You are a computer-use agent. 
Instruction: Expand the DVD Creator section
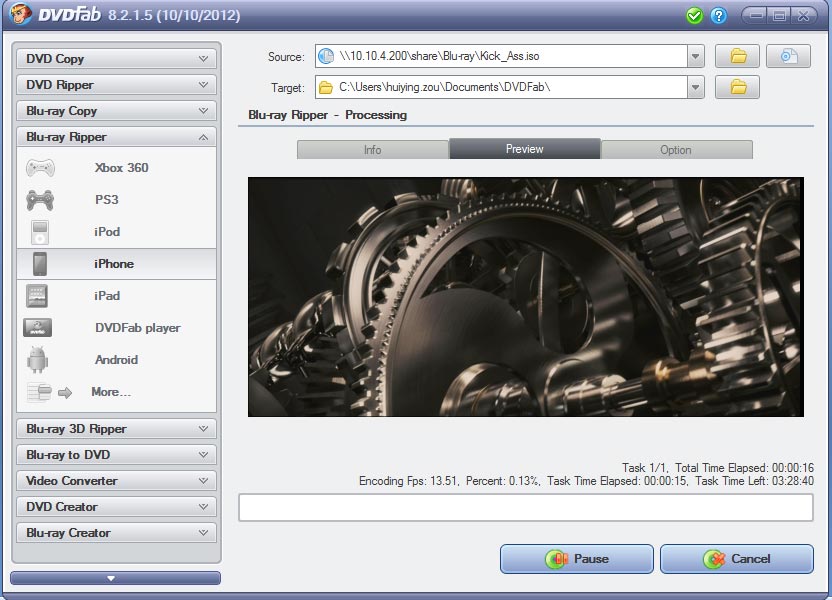tap(116, 507)
